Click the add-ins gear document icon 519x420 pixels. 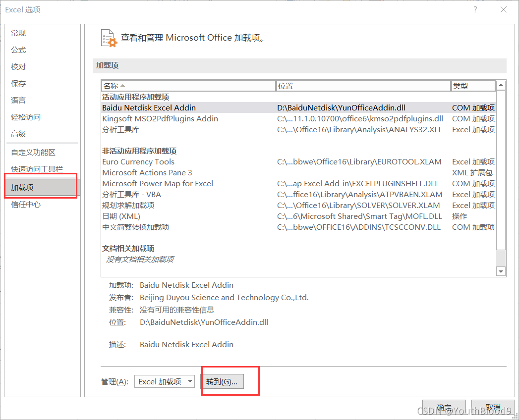click(x=109, y=38)
